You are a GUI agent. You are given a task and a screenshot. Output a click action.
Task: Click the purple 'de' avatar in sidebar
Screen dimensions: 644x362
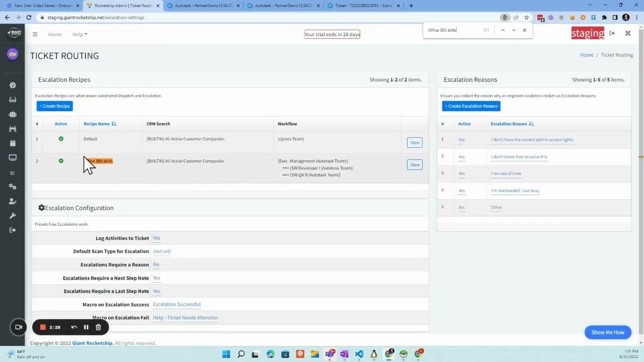pos(13,54)
